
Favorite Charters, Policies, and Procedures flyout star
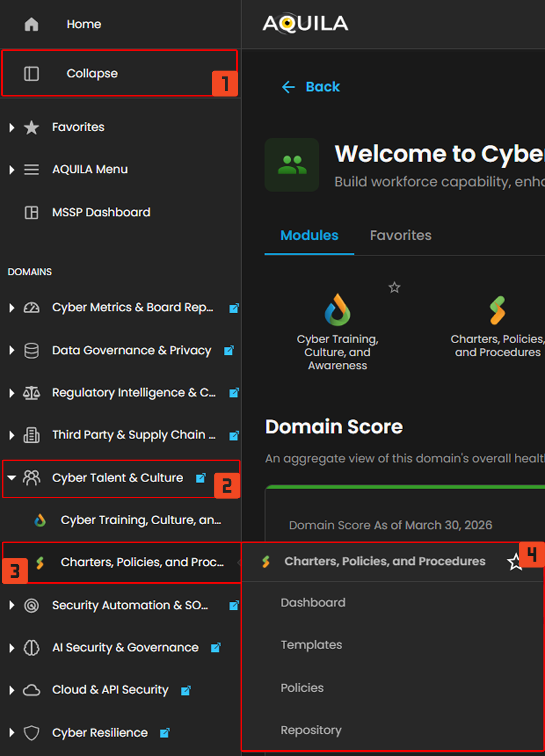(515, 562)
